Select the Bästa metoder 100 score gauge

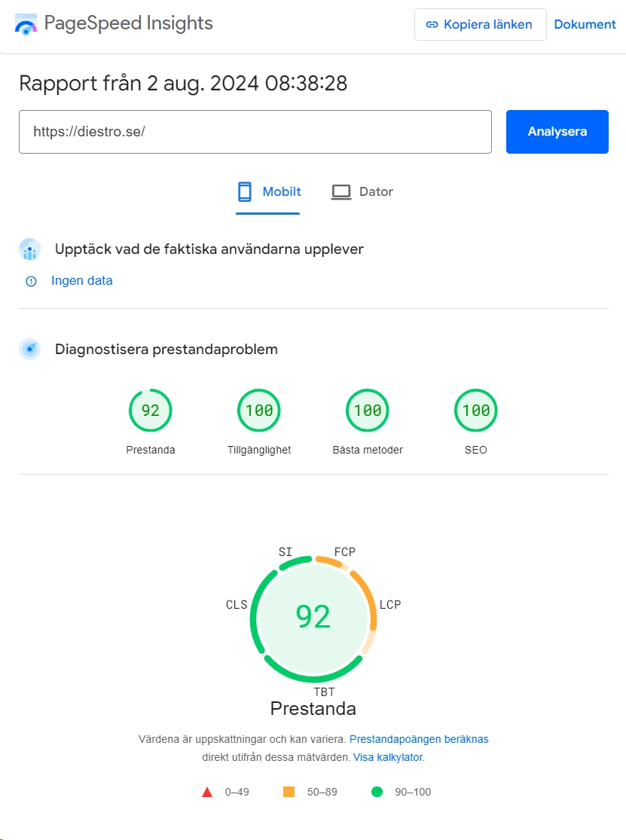tap(368, 411)
